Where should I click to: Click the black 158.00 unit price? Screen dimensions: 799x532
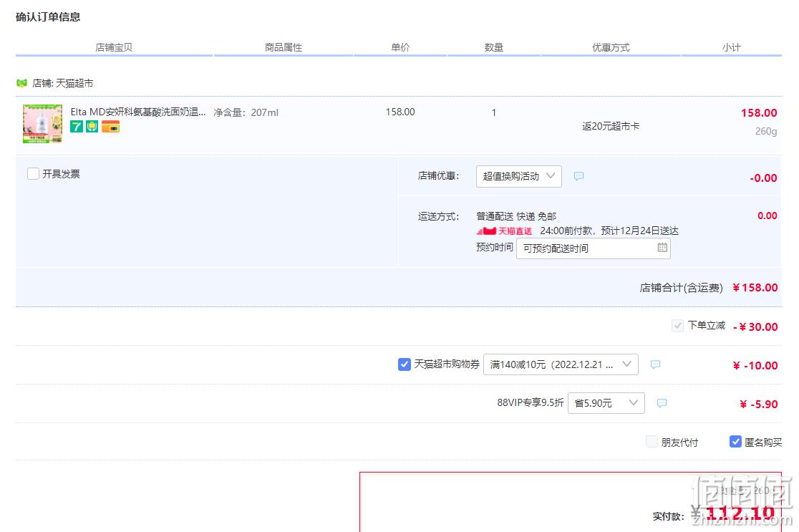click(400, 112)
